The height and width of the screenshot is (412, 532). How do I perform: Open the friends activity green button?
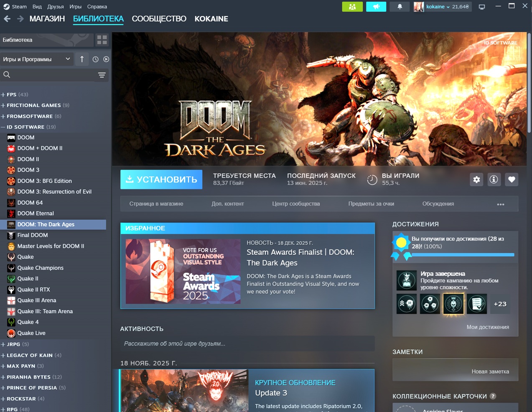point(352,7)
